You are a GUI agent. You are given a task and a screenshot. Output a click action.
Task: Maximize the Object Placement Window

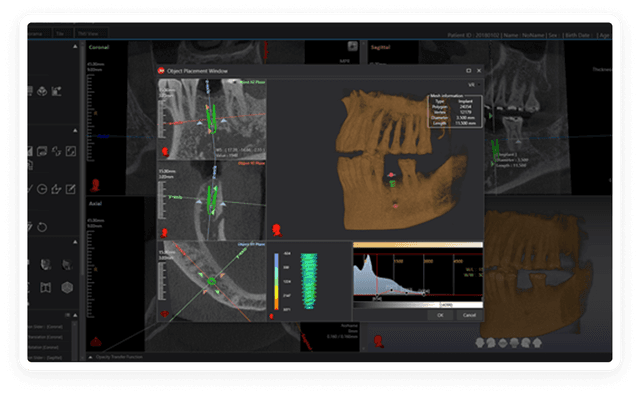(x=469, y=71)
